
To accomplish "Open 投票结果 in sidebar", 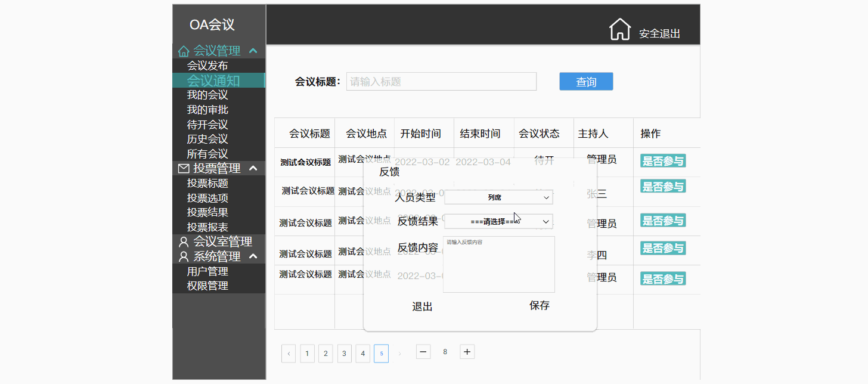I will [x=207, y=212].
